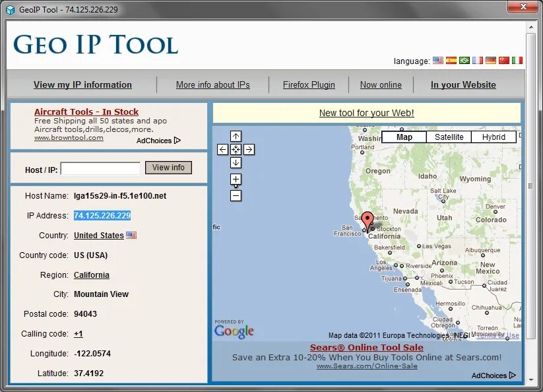Click latitude value 37.4192

(88, 374)
